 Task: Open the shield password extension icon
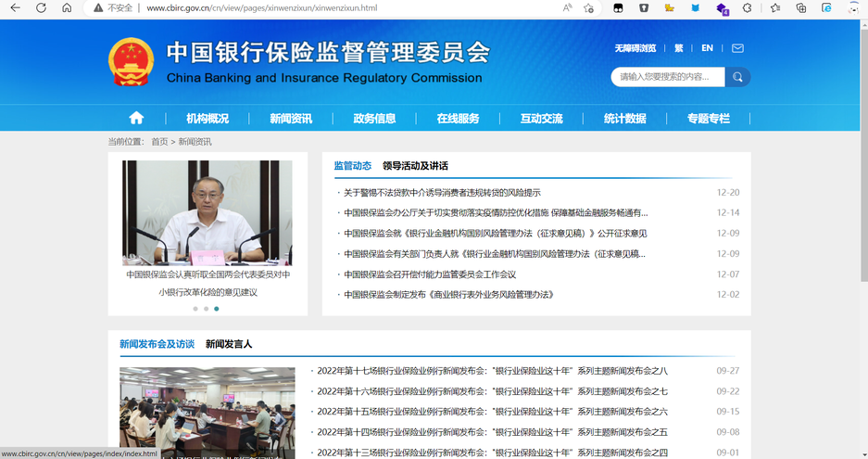(644, 7)
